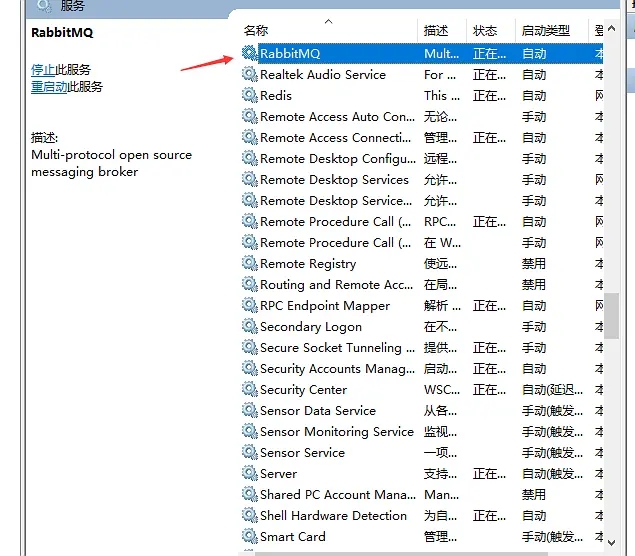This screenshot has height=556, width=635.
Task: Select gear icon of Remote Access Connecti...
Action: [249, 138]
